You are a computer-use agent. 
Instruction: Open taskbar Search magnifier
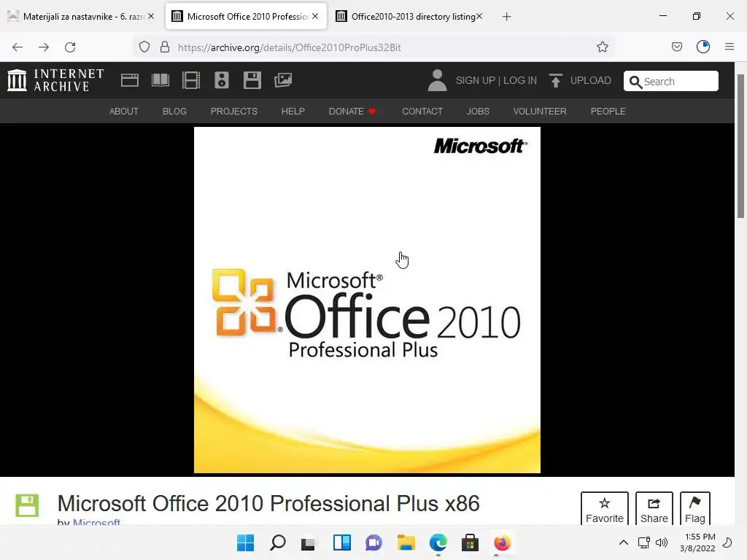[278, 542]
